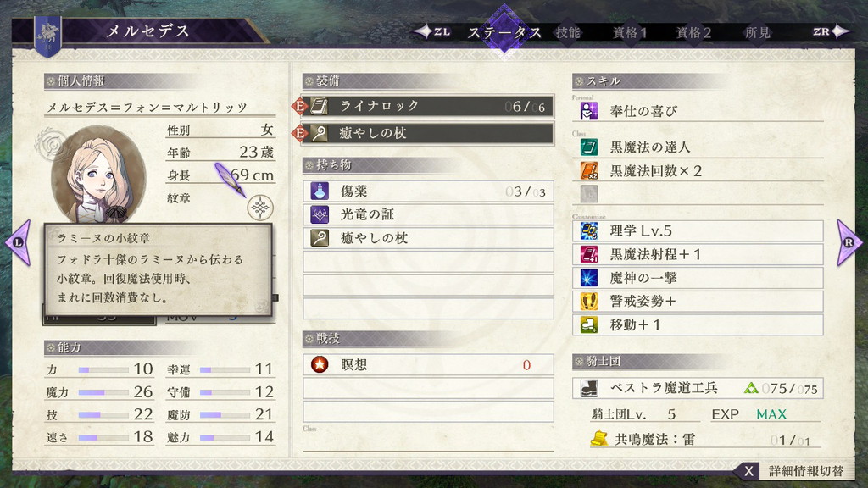
Task: Click the ZL previous tab arrow
Action: 433,32
